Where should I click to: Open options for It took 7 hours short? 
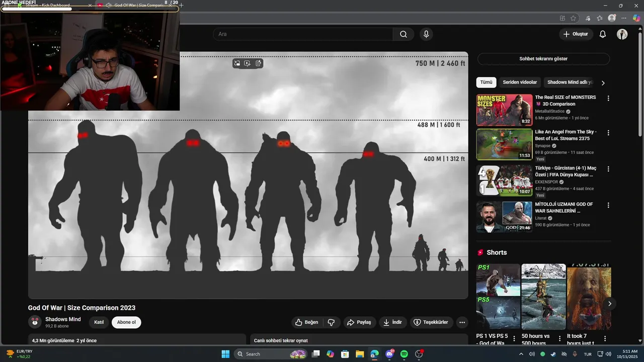[x=605, y=339]
